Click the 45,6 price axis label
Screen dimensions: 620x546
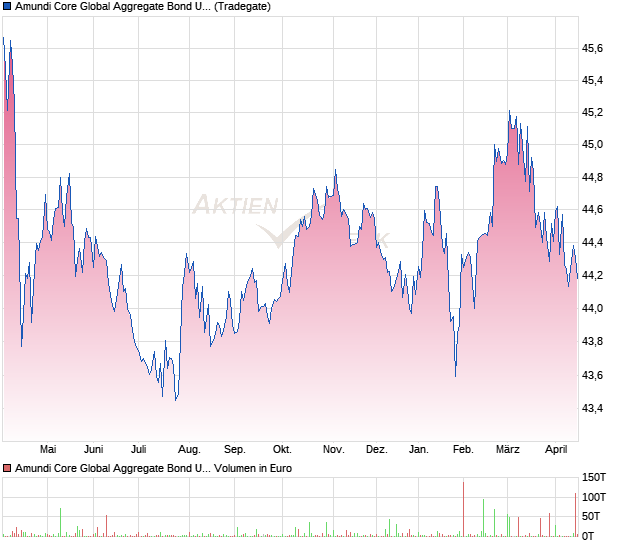(592, 48)
